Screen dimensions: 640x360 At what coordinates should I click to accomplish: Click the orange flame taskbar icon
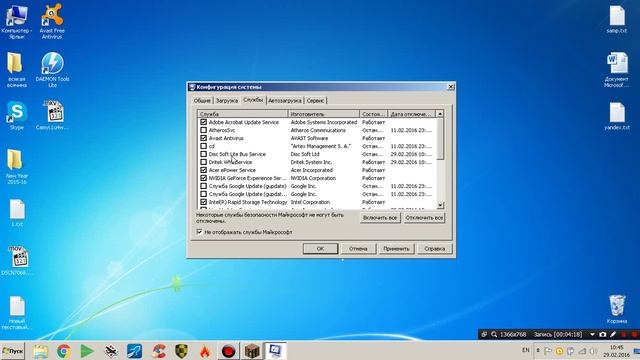204,351
